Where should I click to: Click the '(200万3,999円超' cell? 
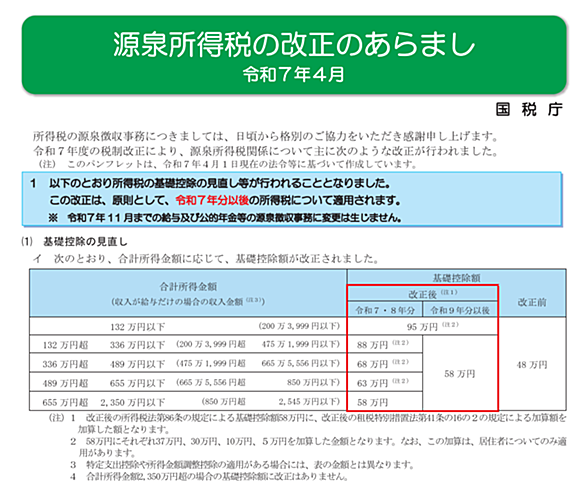point(211,344)
